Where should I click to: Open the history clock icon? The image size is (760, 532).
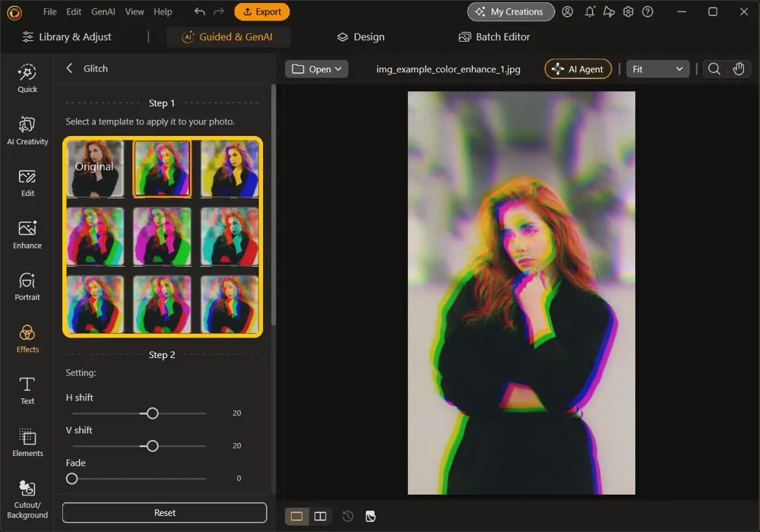(x=347, y=516)
